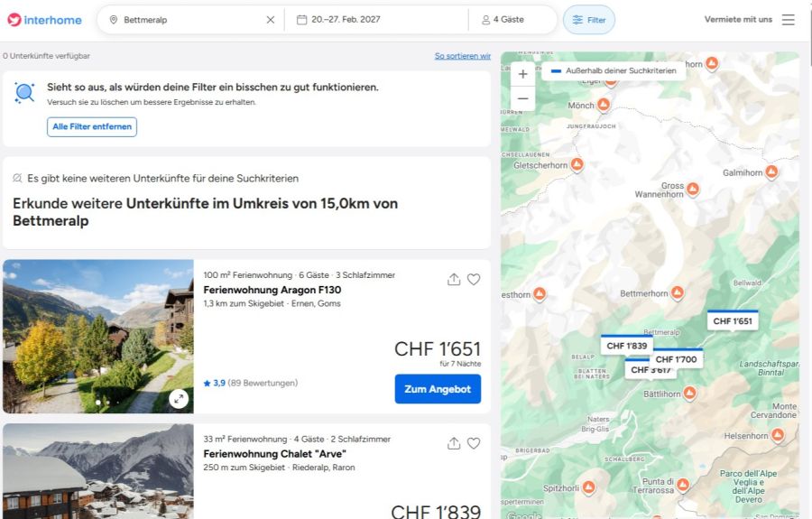The height and width of the screenshot is (519, 812).
Task: Click the Mönch mountain pin on map
Action: pos(604,105)
